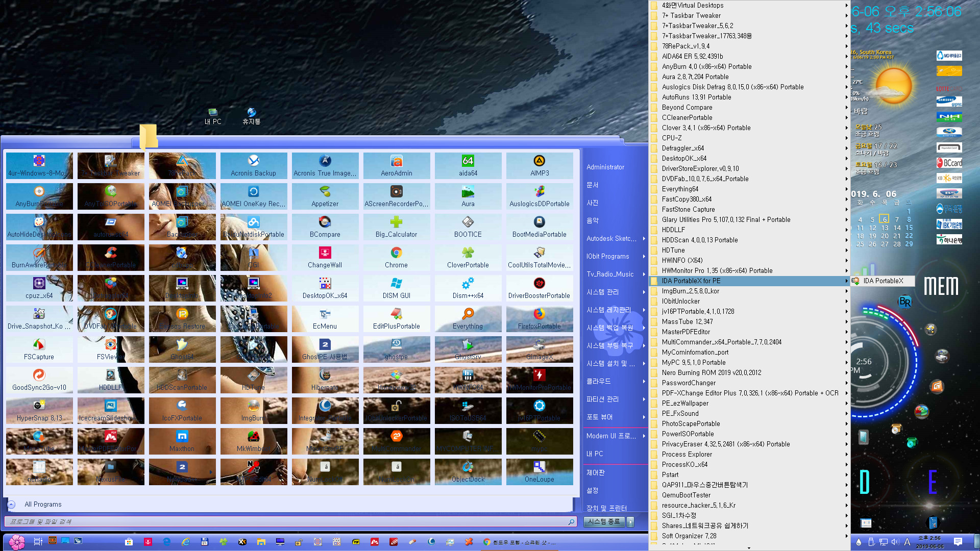
Task: Open the AScreenRecorderPortable tile
Action: pyautogui.click(x=397, y=196)
